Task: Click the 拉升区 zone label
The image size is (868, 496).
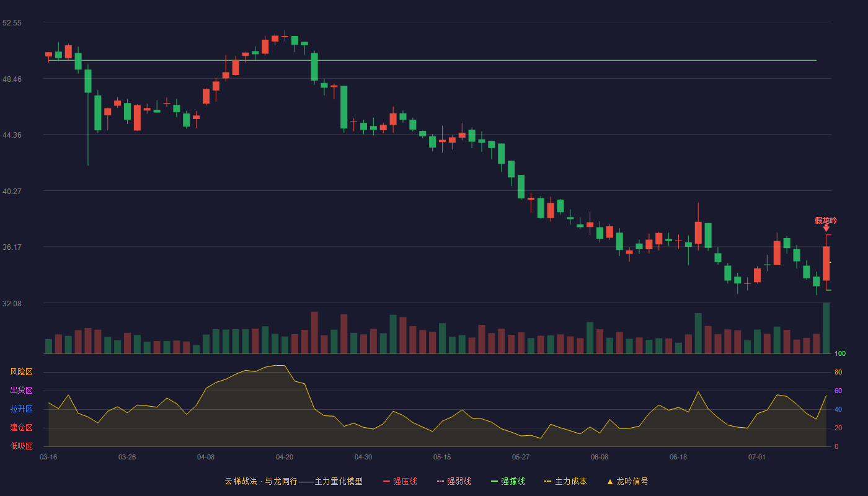Action: [x=21, y=409]
